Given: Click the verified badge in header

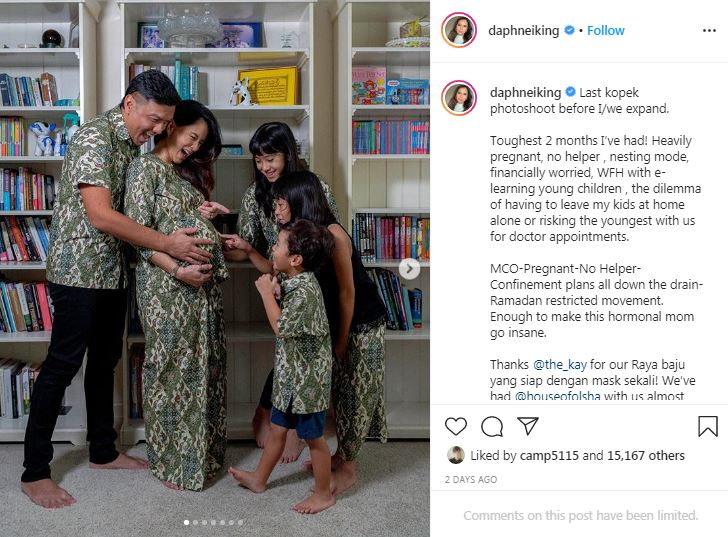Looking at the screenshot, I should pyautogui.click(x=569, y=30).
